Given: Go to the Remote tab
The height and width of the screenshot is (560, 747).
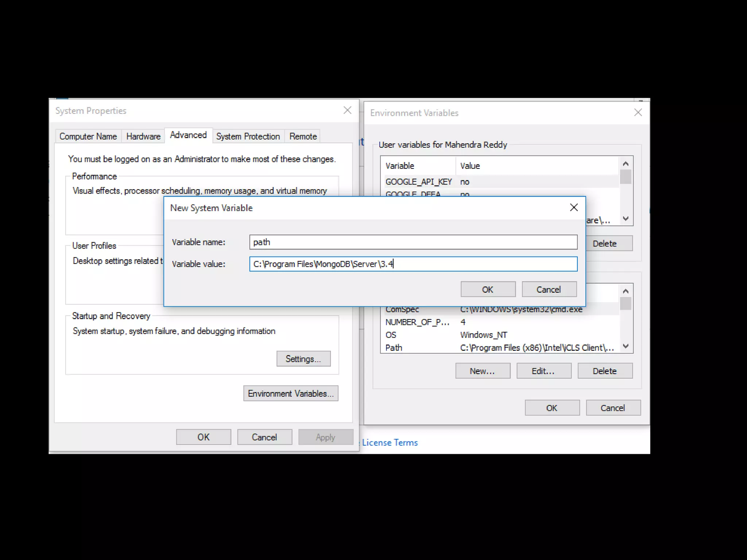Looking at the screenshot, I should [303, 136].
